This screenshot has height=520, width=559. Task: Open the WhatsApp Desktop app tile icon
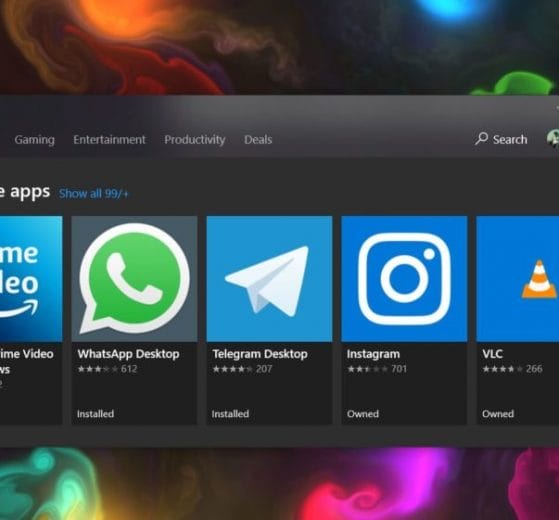pyautogui.click(x=134, y=279)
